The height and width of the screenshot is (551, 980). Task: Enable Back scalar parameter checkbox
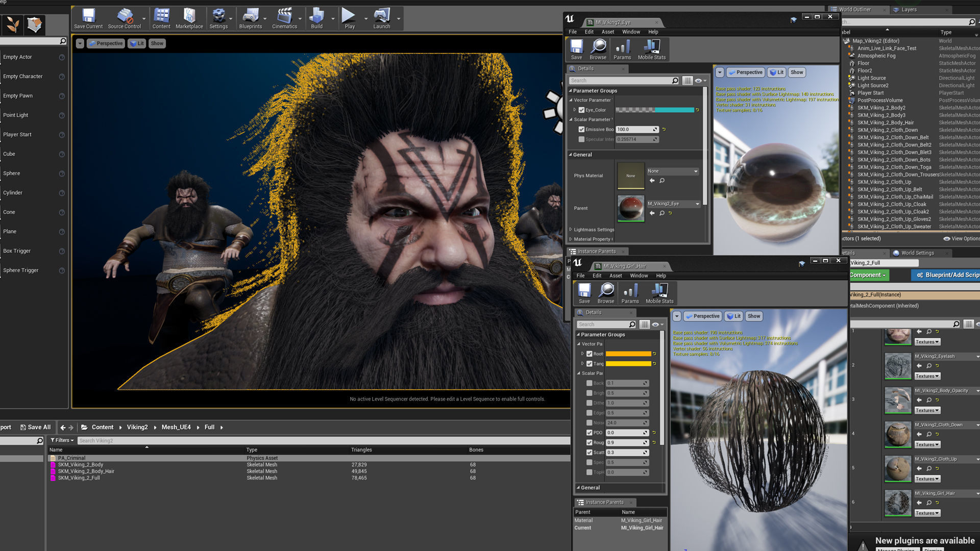590,383
